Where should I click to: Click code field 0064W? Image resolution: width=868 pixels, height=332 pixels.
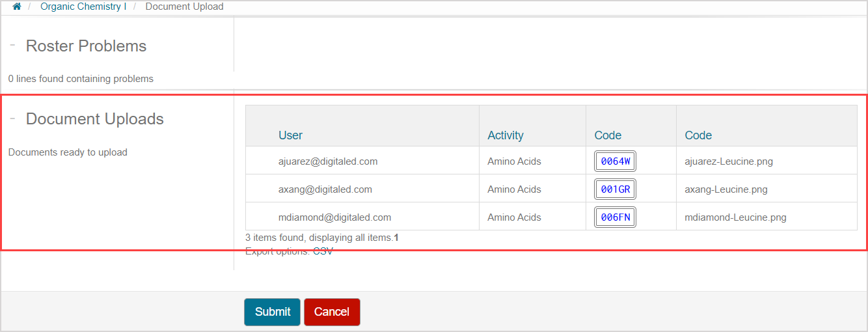[615, 161]
